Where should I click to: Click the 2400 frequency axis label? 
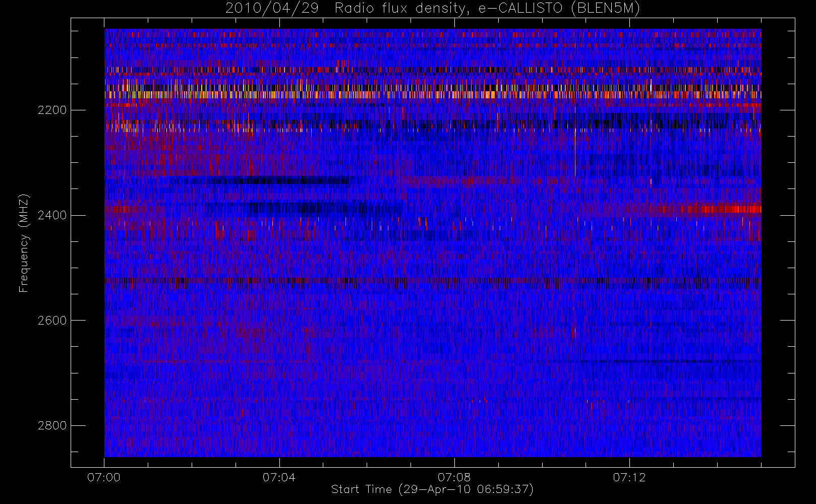[x=52, y=216]
